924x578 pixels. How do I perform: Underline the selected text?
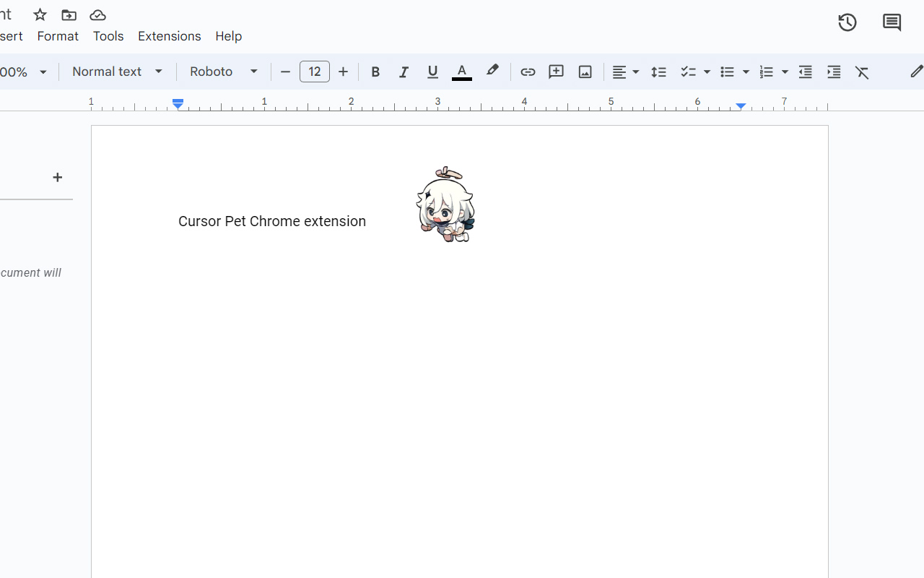[432, 72]
